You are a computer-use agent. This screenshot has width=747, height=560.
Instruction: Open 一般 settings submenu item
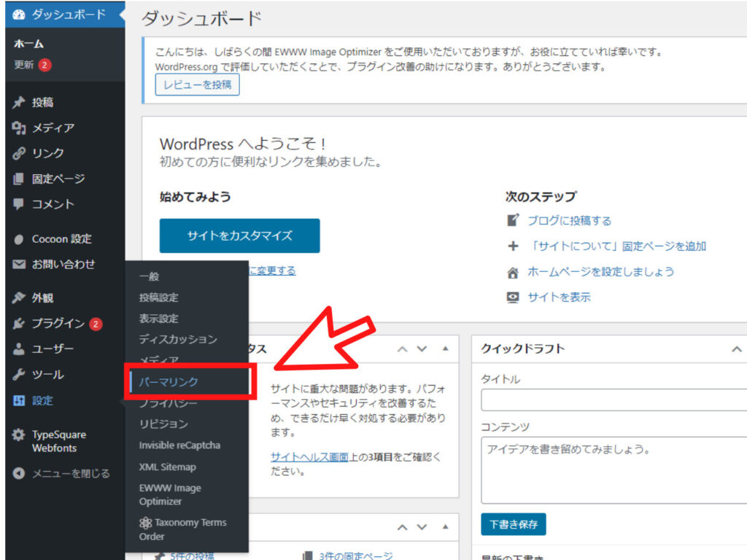(x=149, y=276)
